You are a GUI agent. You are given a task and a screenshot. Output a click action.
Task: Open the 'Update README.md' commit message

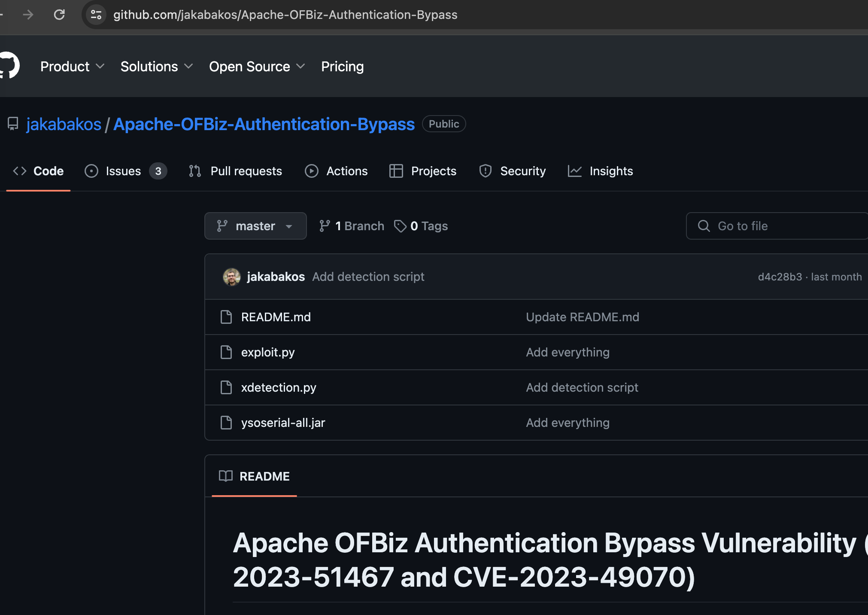click(x=583, y=317)
